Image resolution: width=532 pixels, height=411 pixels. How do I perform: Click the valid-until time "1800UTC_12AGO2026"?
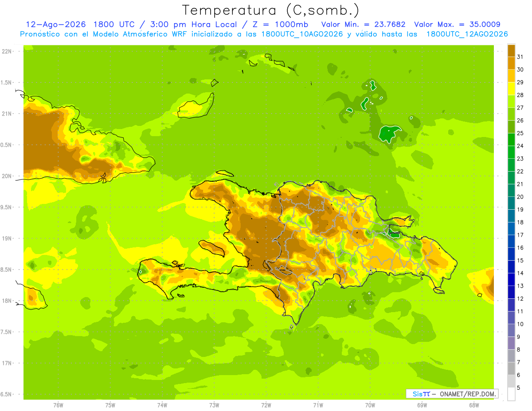pos(467,34)
